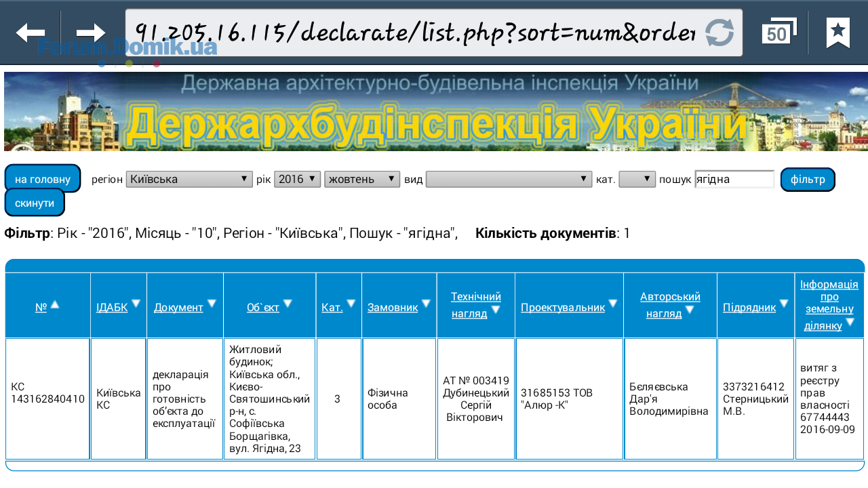
Task: Select the 'витяг з реєстру прав власності' cell
Action: point(830,399)
